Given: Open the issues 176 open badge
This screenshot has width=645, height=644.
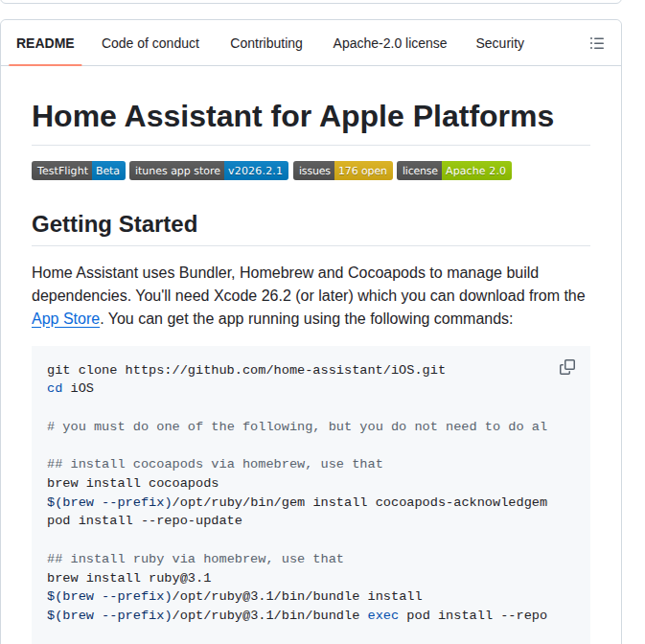Looking at the screenshot, I should 343,171.
